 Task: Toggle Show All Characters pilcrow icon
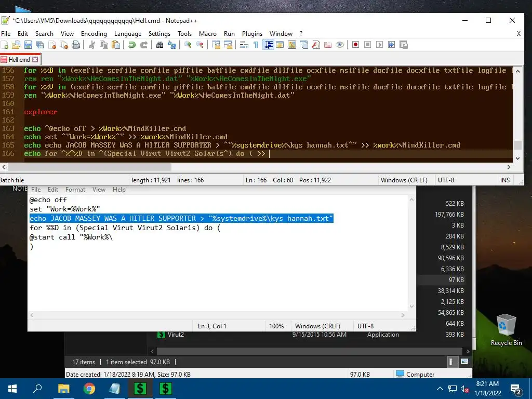[x=256, y=45]
